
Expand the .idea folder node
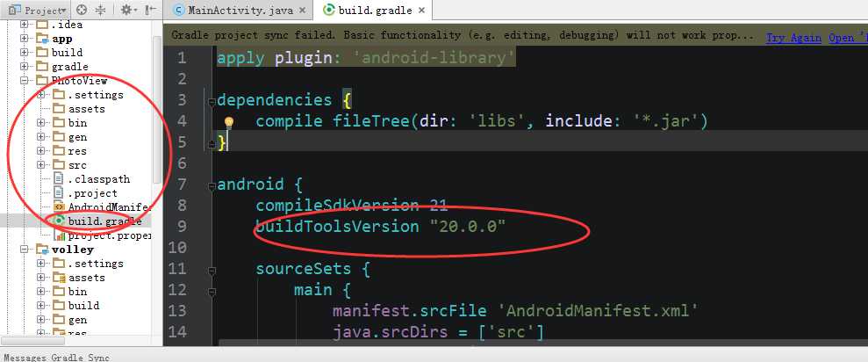[24, 25]
